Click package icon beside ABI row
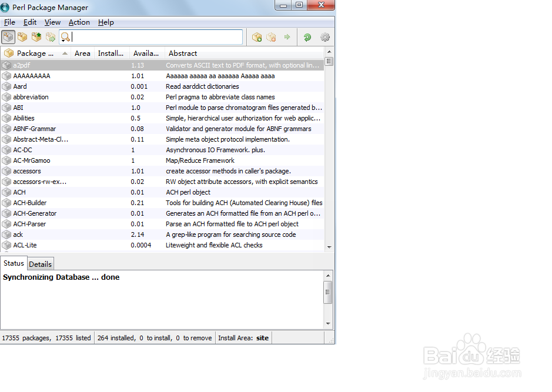This screenshot has width=552, height=392. pyautogui.click(x=6, y=108)
